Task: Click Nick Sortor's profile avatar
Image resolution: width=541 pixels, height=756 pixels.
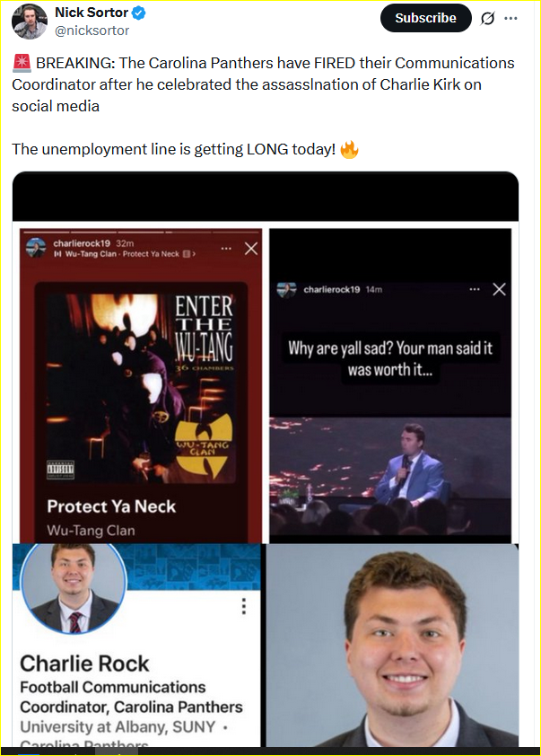Action: [x=29, y=21]
